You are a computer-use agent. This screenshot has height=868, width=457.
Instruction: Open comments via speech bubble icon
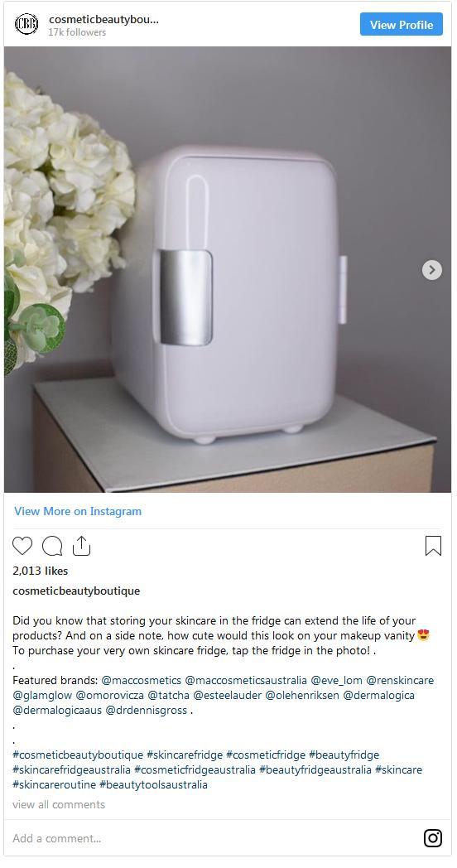tap(52, 546)
